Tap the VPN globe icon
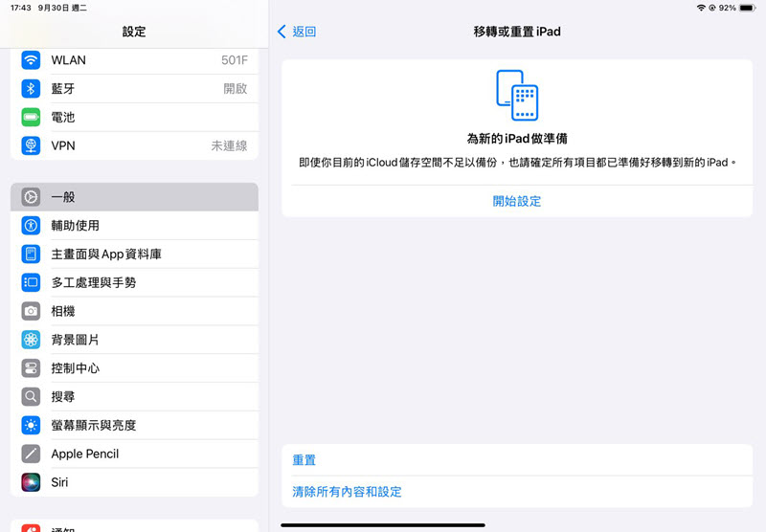The image size is (766, 532). (32, 146)
